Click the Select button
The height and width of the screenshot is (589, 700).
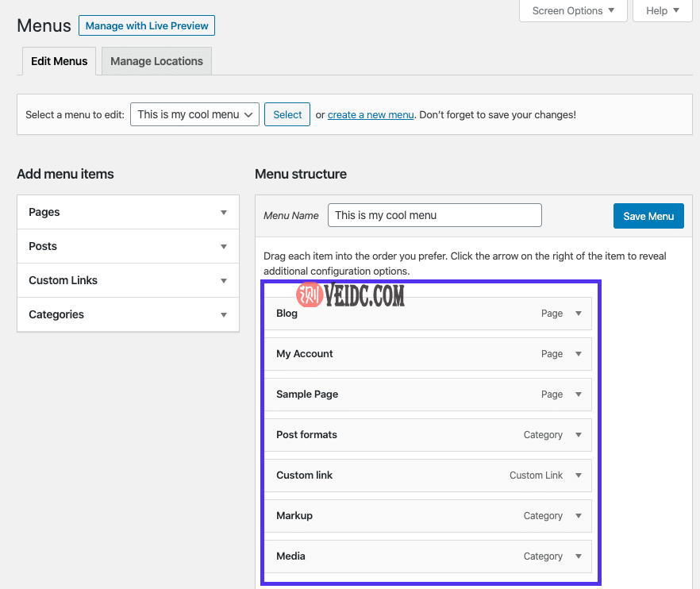click(287, 114)
